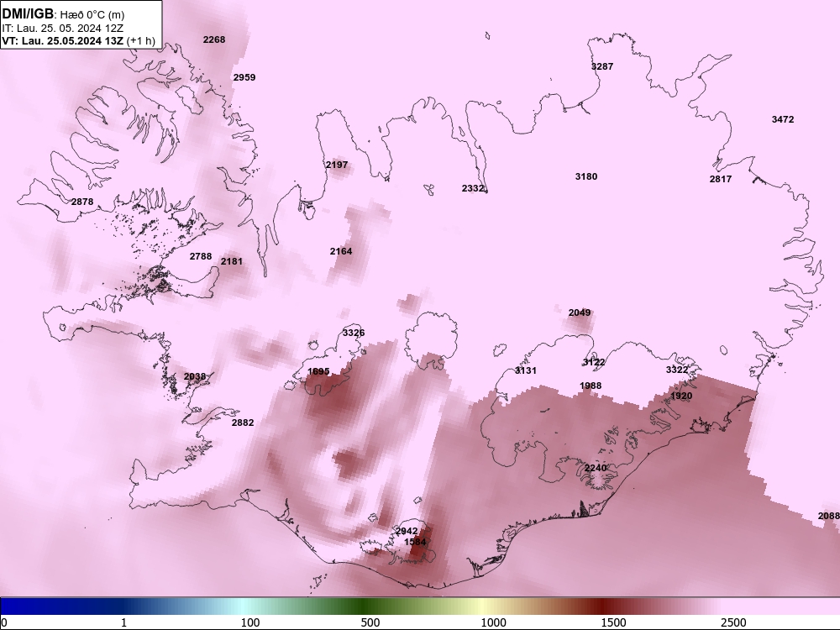
Task: Click the DMI/IGB title text
Action: click(x=28, y=13)
